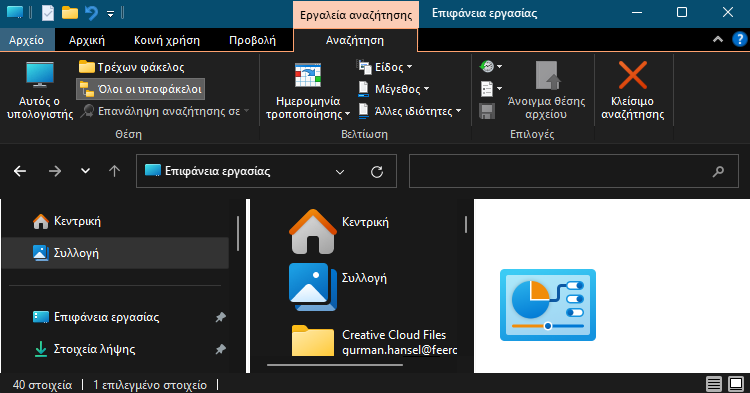The width and height of the screenshot is (750, 393).
Task: Click the magnifier icon in the search box
Action: (718, 171)
